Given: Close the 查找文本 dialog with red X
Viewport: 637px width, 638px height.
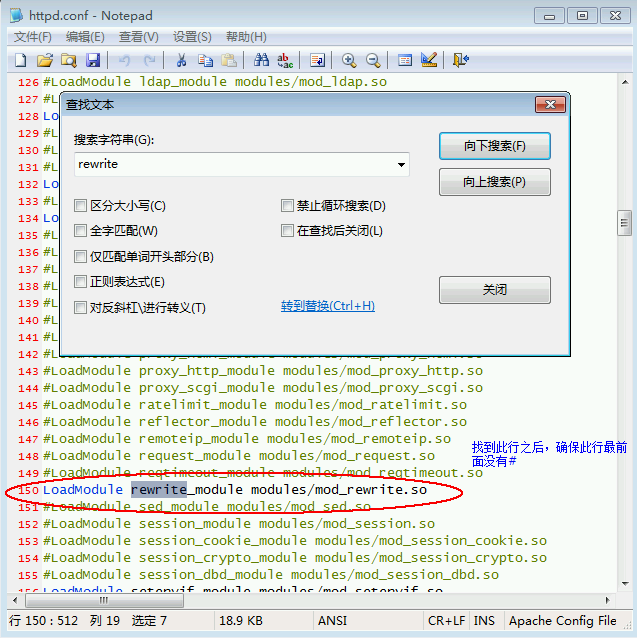Looking at the screenshot, I should point(550,105).
